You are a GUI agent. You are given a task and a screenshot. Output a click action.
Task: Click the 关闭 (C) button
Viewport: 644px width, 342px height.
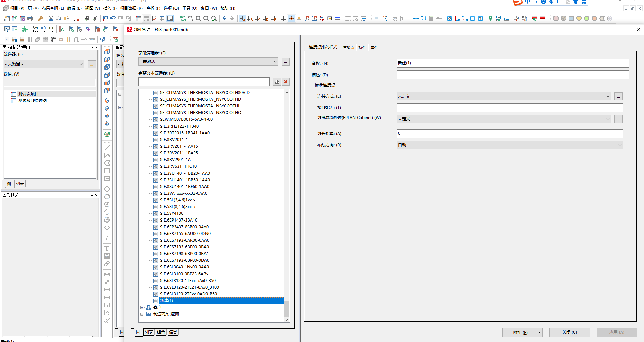(x=570, y=332)
